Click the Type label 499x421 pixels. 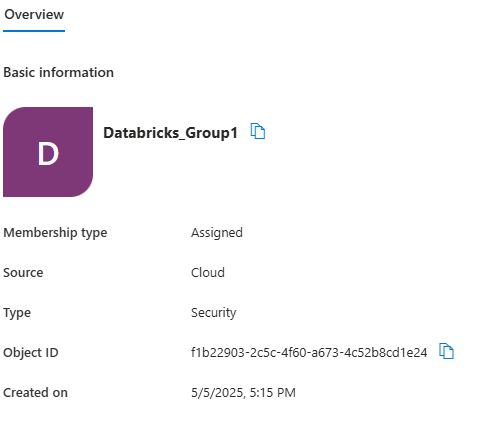17,313
